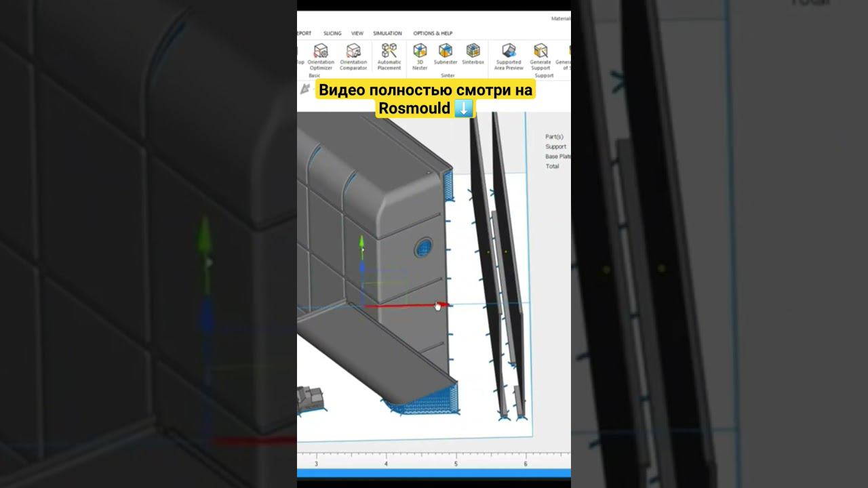Click the Base Plate row label
Image resolution: width=868 pixels, height=488 pixels.
558,157
